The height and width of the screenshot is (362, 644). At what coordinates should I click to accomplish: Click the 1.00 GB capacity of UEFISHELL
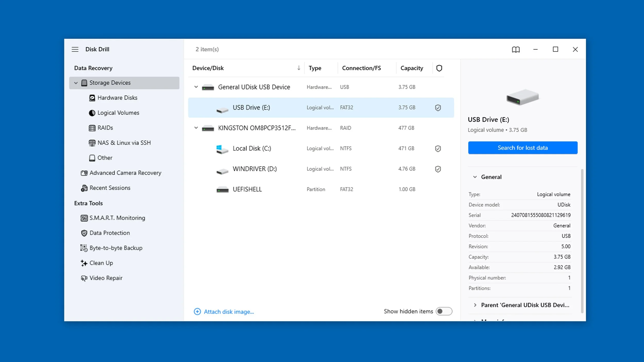coord(407,189)
